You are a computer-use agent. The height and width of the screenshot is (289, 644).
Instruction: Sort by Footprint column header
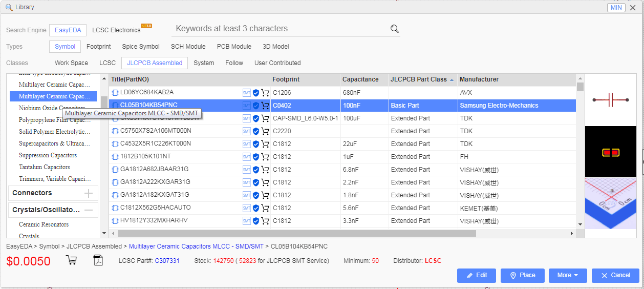pyautogui.click(x=305, y=79)
